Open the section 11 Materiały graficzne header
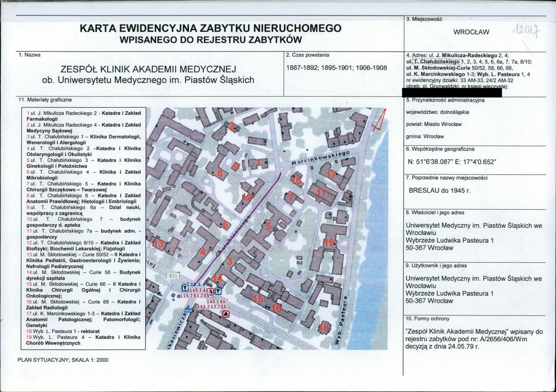 [44, 99]
